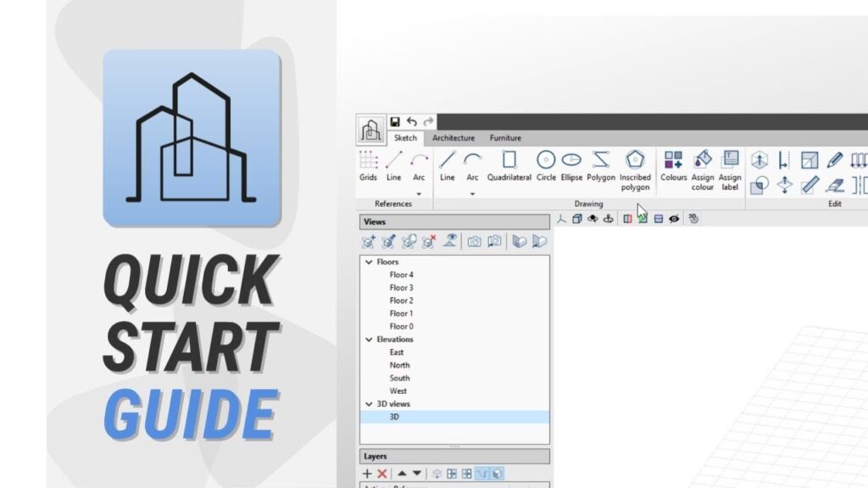868x488 pixels.
Task: Click the Grids reference tool
Action: coord(368,164)
